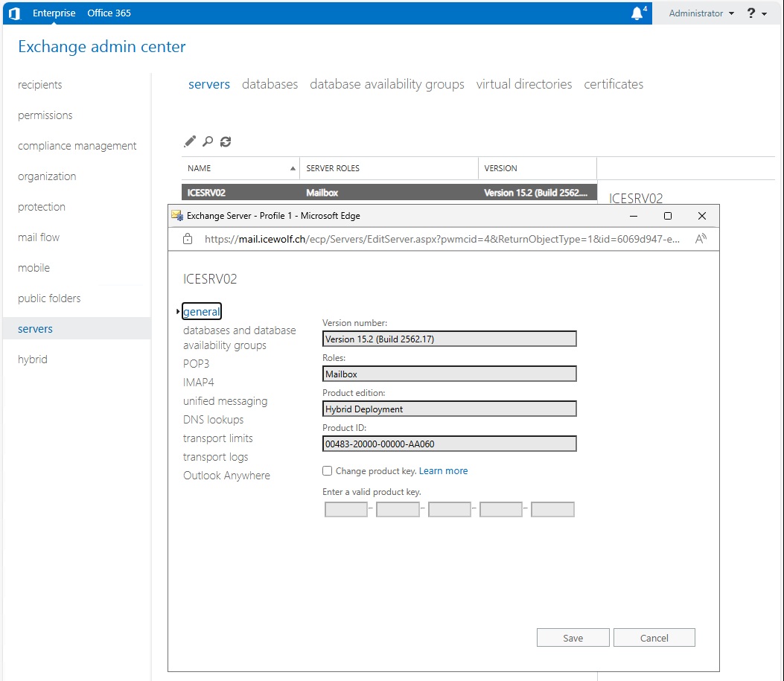This screenshot has height=681, width=784.
Task: Click the VERSION column header
Action: point(538,168)
